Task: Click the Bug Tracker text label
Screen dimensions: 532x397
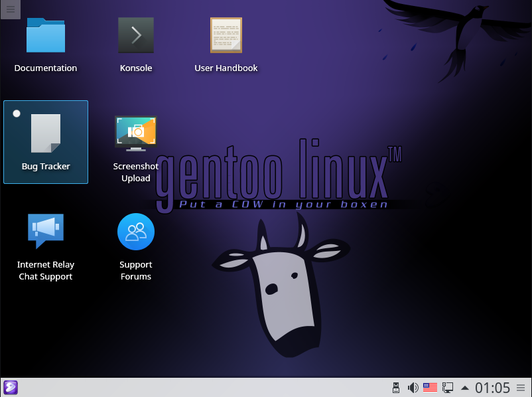Action: (x=46, y=167)
